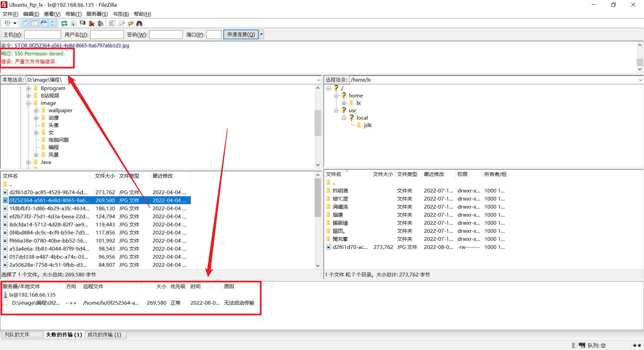Click the transfer activity indicator lights

click(x=637, y=345)
